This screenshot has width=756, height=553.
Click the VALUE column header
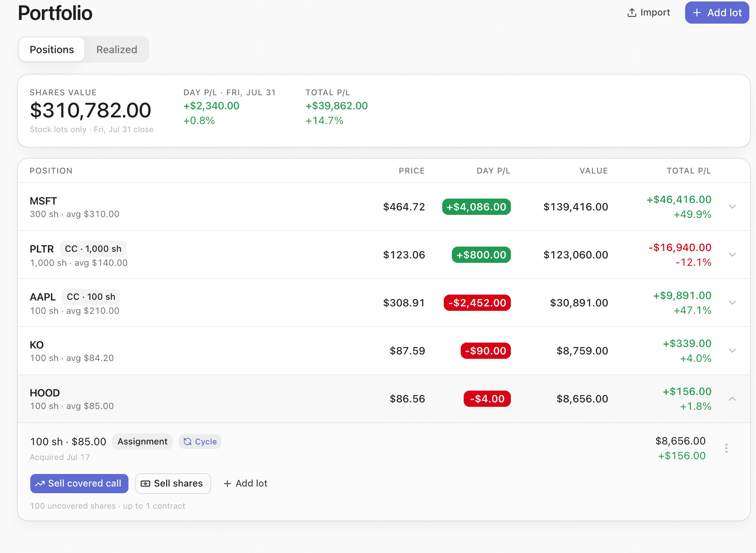[594, 171]
